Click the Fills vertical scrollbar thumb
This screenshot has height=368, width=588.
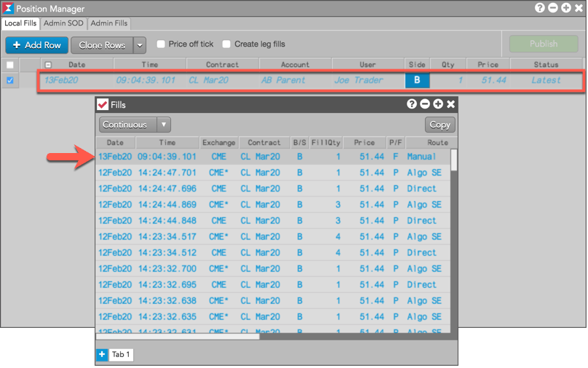(454, 160)
